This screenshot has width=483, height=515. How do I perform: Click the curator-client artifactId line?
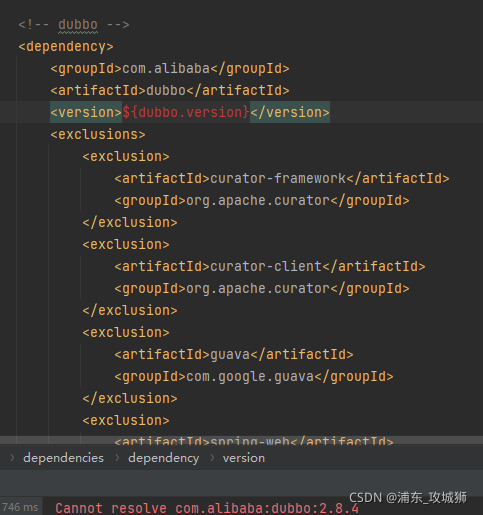pos(270,266)
